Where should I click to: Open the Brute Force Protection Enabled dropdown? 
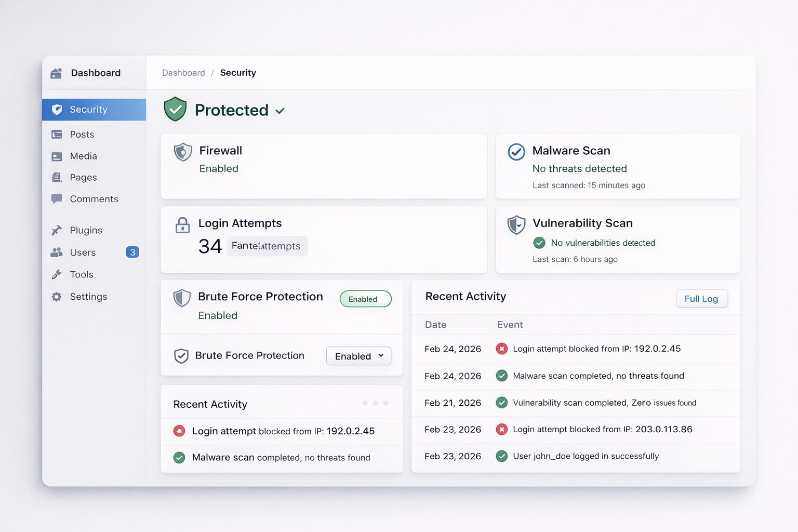tap(358, 356)
